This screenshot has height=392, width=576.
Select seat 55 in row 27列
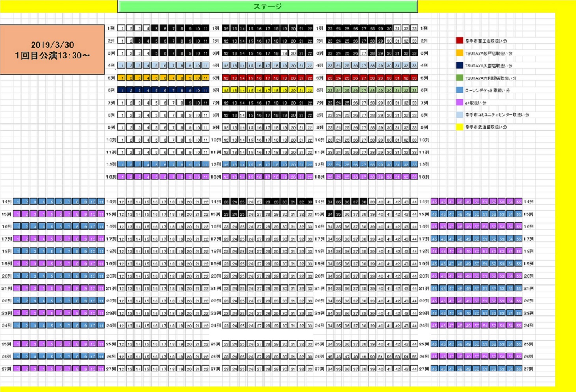coord(518,369)
